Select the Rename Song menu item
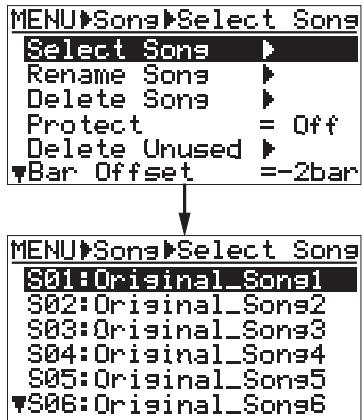The height and width of the screenshot is (420, 362). [x=118, y=75]
